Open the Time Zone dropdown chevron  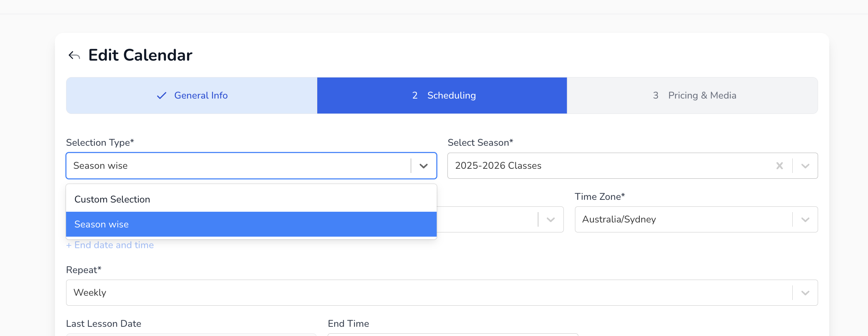[805, 219]
